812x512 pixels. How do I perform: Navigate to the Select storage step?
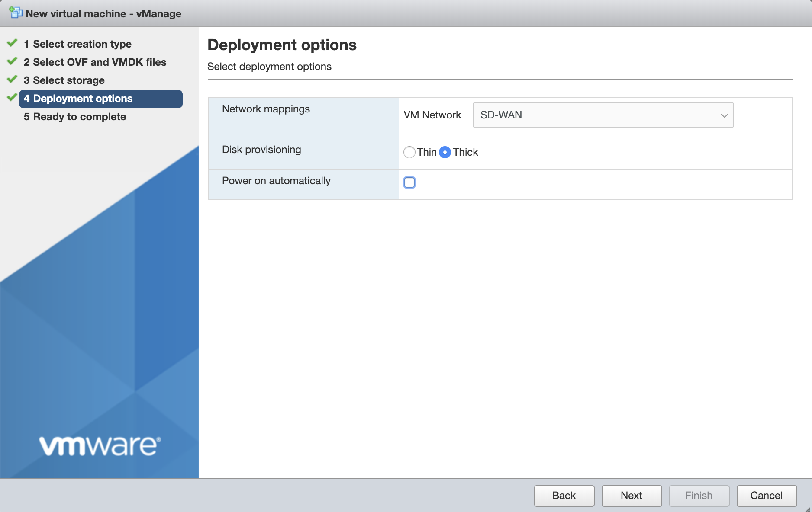point(64,80)
